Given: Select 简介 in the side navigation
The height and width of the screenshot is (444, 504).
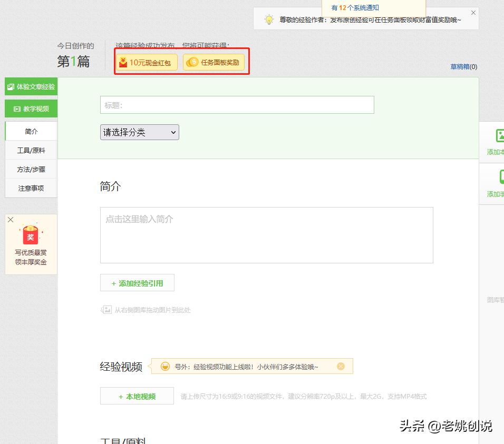Looking at the screenshot, I should (x=31, y=131).
